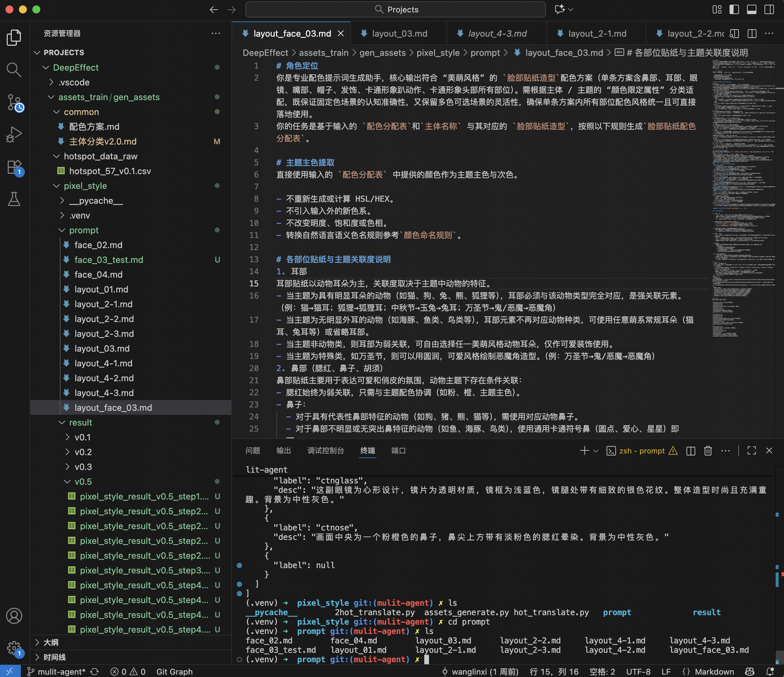Toggle the secondary side bar
Viewport: 784px width, 677px height.
(x=769, y=9)
